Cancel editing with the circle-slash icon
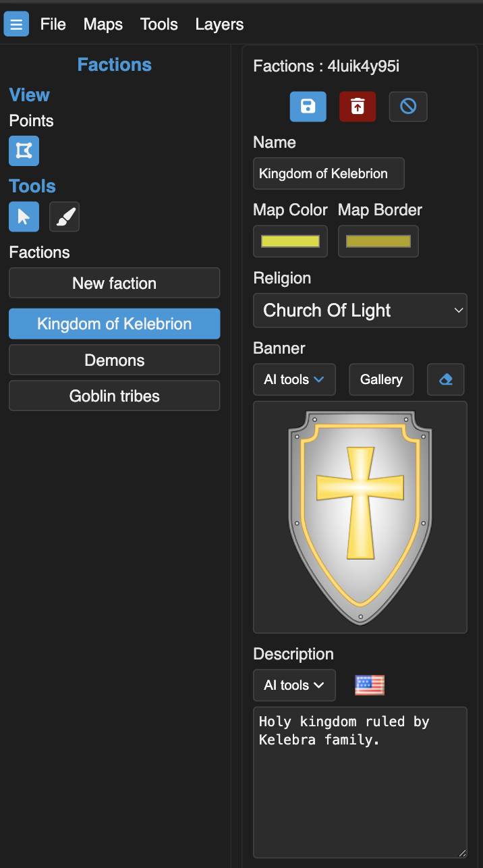483x868 pixels. click(x=408, y=107)
